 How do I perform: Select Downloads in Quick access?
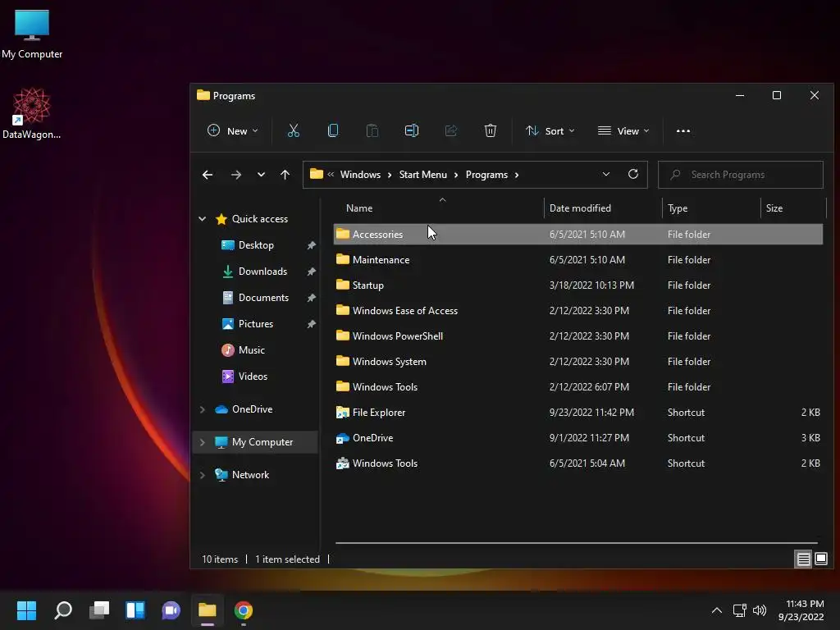[x=262, y=272]
